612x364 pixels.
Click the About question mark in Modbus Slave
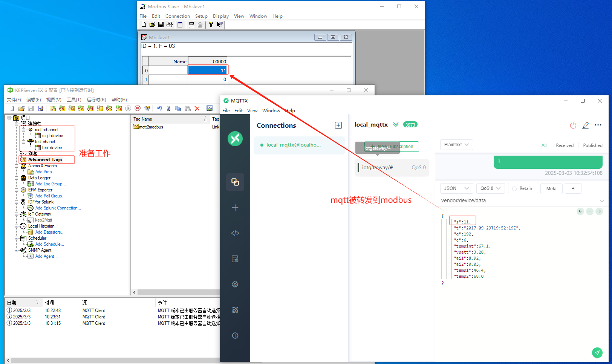(211, 24)
